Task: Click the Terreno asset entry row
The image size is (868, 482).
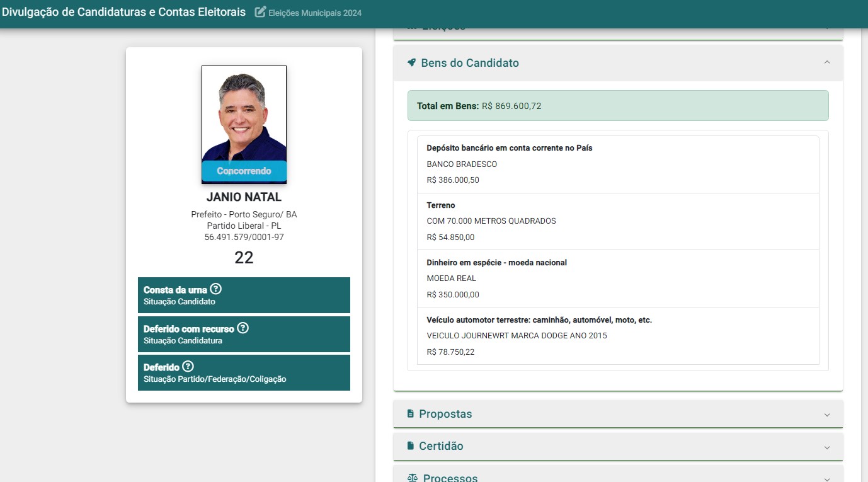Action: [617, 221]
